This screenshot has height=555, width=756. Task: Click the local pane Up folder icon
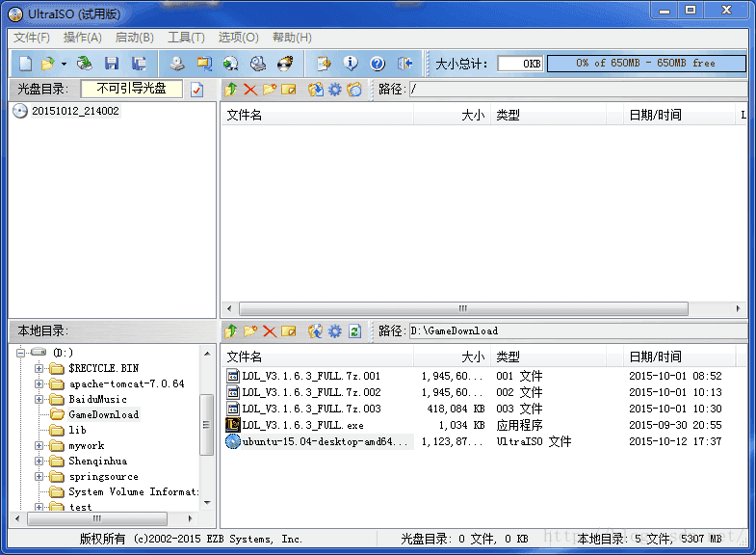[x=231, y=331]
